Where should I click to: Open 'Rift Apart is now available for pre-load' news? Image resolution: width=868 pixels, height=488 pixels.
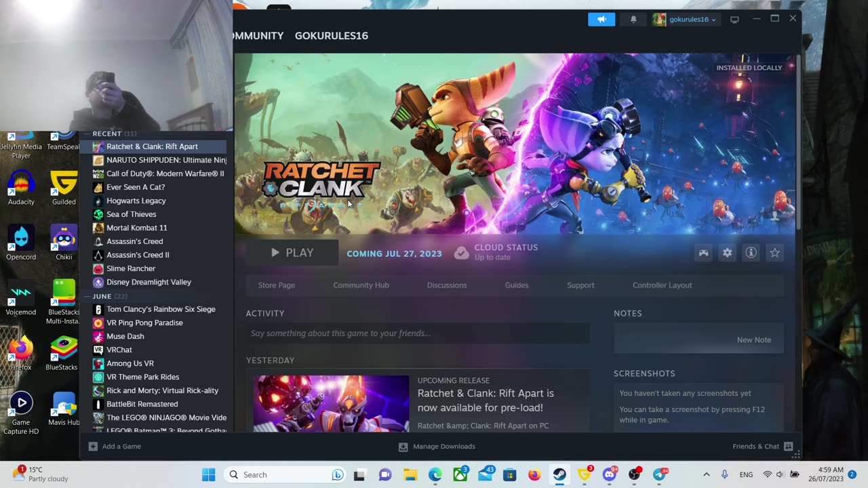[486, 401]
